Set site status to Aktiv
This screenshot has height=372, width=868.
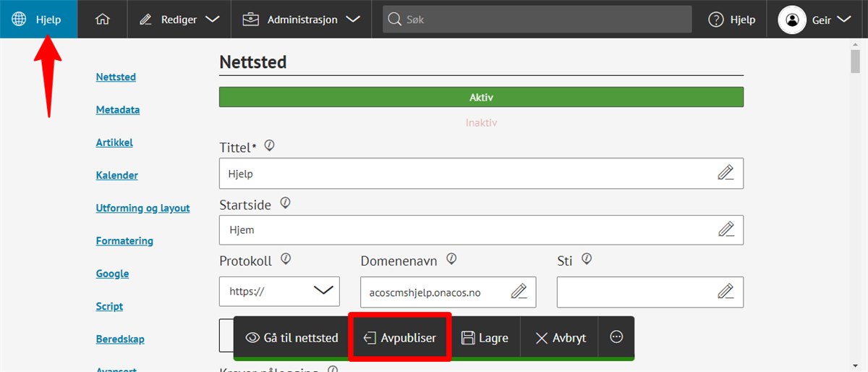click(x=481, y=97)
